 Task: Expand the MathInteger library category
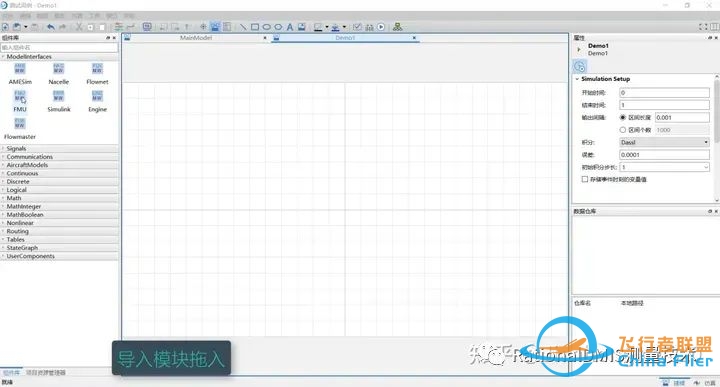(3, 207)
